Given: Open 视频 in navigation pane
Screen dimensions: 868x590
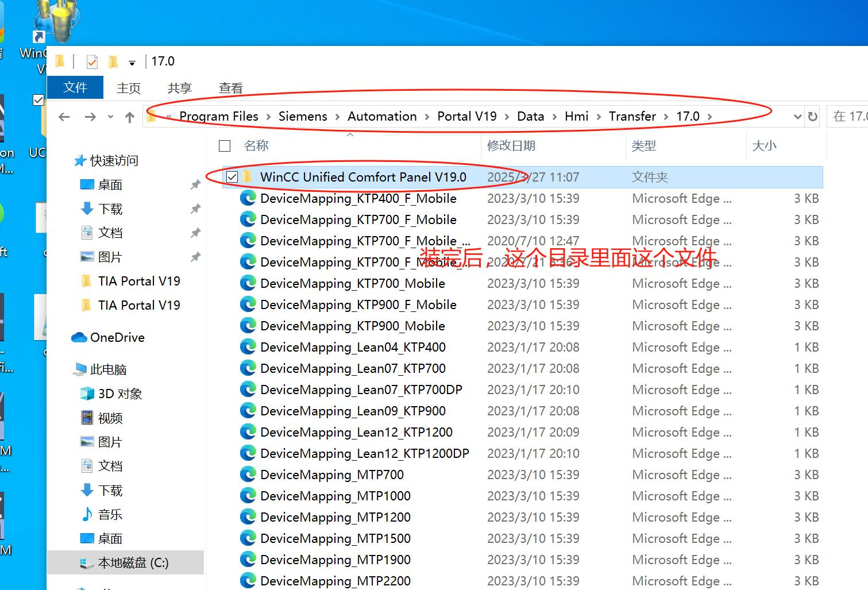Looking at the screenshot, I should [110, 418].
